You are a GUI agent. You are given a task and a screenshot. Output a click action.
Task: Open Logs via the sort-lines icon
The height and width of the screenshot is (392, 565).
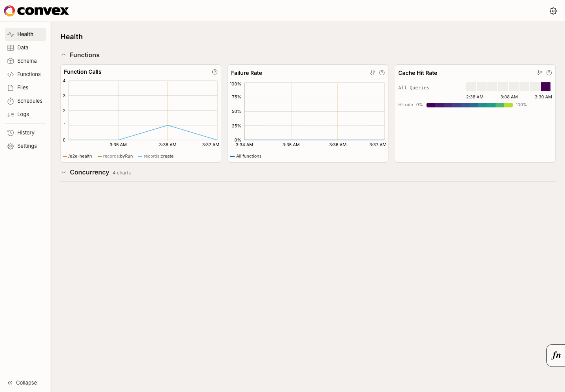[11, 114]
